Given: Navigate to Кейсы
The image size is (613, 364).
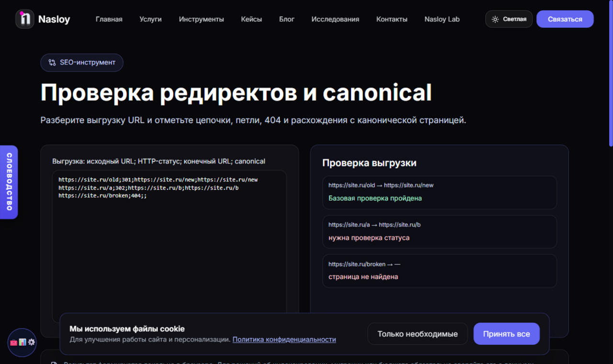Looking at the screenshot, I should click(251, 19).
